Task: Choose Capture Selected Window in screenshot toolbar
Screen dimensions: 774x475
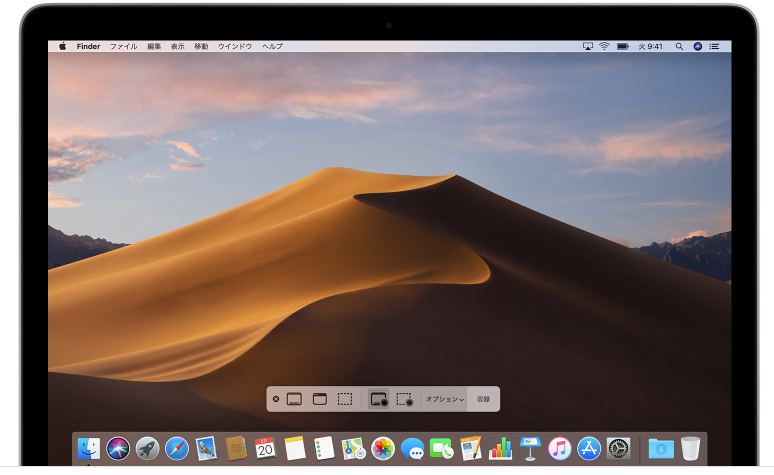Action: click(x=320, y=399)
